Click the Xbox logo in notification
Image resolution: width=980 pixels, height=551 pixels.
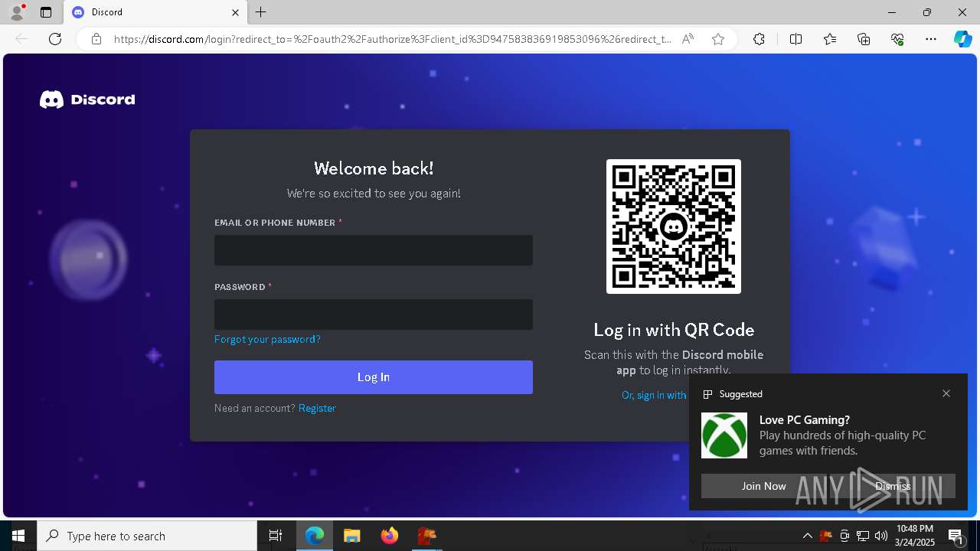coord(724,435)
